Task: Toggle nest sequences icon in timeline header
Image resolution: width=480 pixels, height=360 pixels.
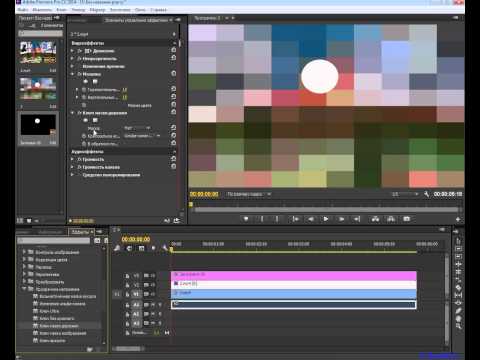Action: click(117, 248)
